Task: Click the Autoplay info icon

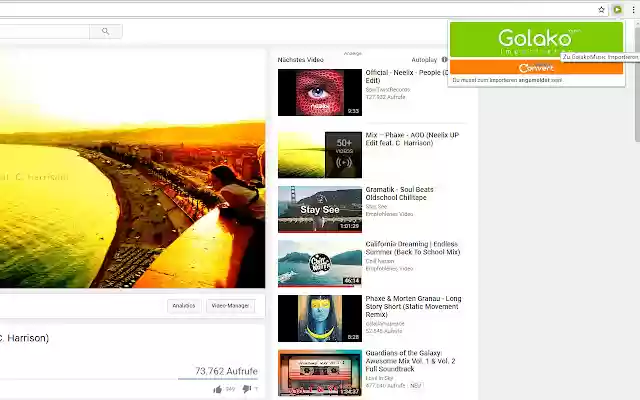Action: (444, 60)
